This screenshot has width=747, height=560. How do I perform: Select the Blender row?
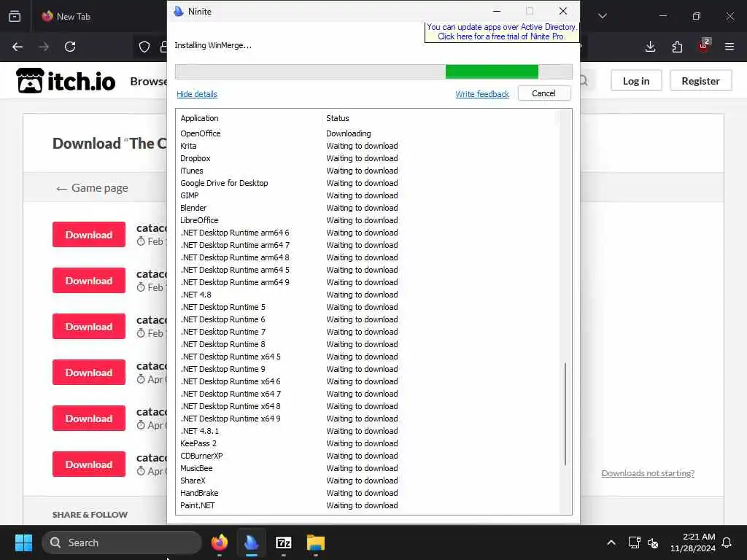click(x=367, y=208)
